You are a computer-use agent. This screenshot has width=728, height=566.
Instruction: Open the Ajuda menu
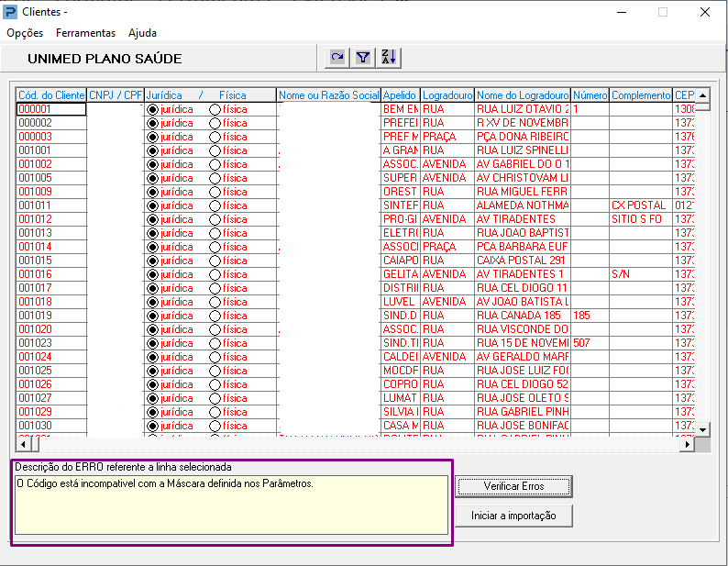point(142,33)
